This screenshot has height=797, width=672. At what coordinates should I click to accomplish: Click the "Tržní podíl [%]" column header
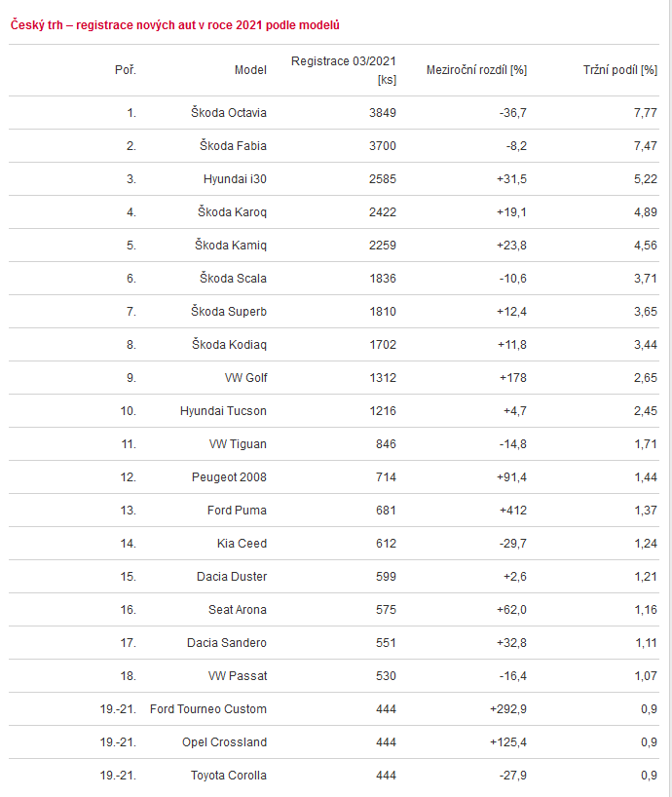tap(619, 70)
